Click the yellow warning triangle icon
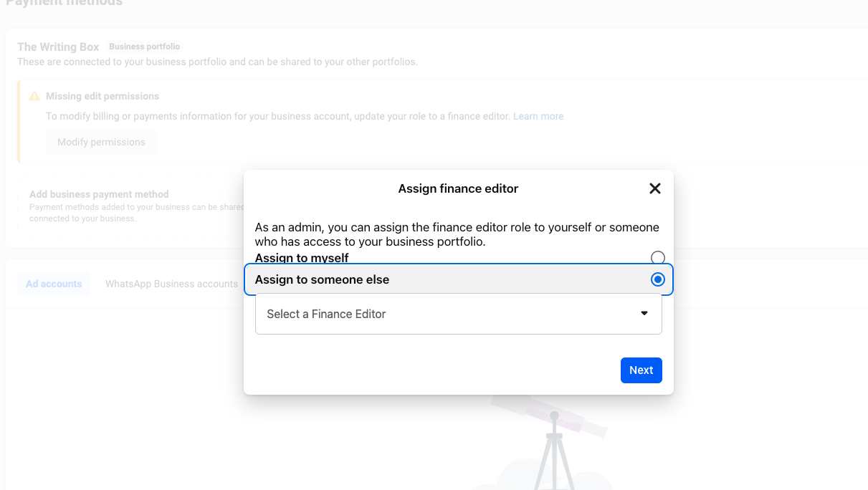Viewport: 868px width, 490px height. click(34, 96)
